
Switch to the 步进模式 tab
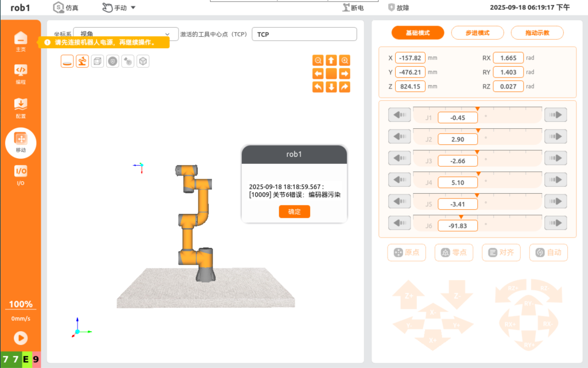coord(477,33)
